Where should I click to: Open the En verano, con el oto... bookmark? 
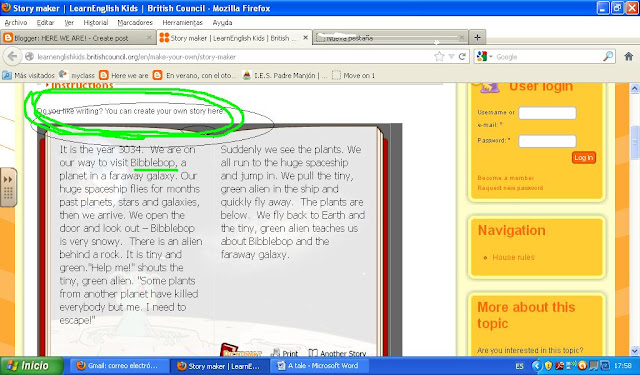tap(194, 75)
